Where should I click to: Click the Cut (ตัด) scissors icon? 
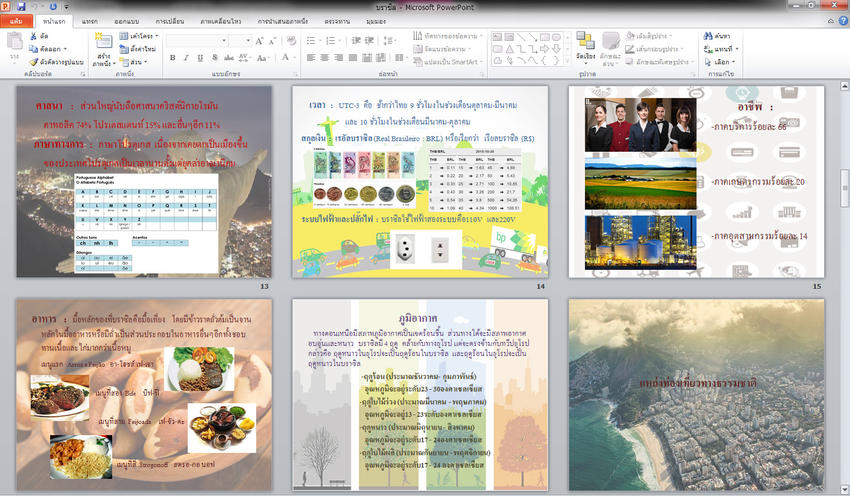[x=34, y=36]
